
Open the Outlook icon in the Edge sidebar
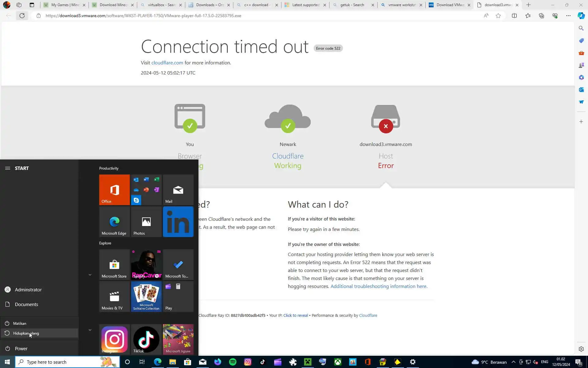581,90
